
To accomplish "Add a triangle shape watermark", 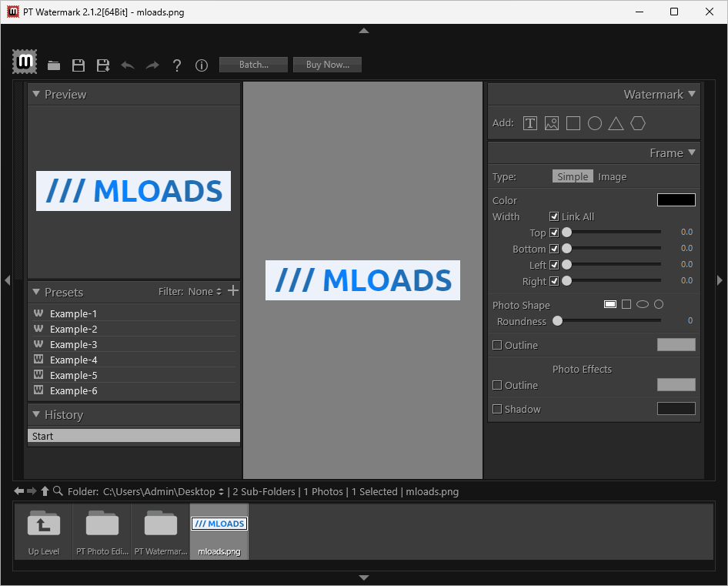I will click(x=616, y=123).
